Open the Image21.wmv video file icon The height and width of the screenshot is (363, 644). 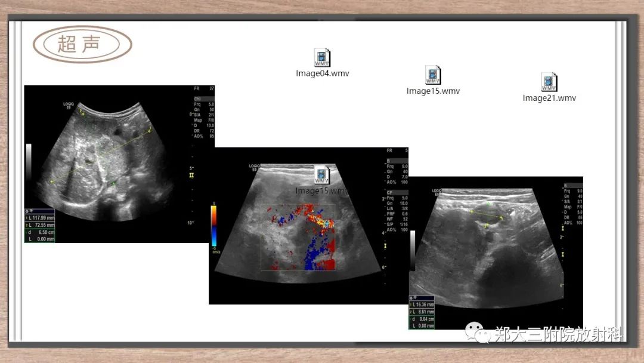click(549, 82)
